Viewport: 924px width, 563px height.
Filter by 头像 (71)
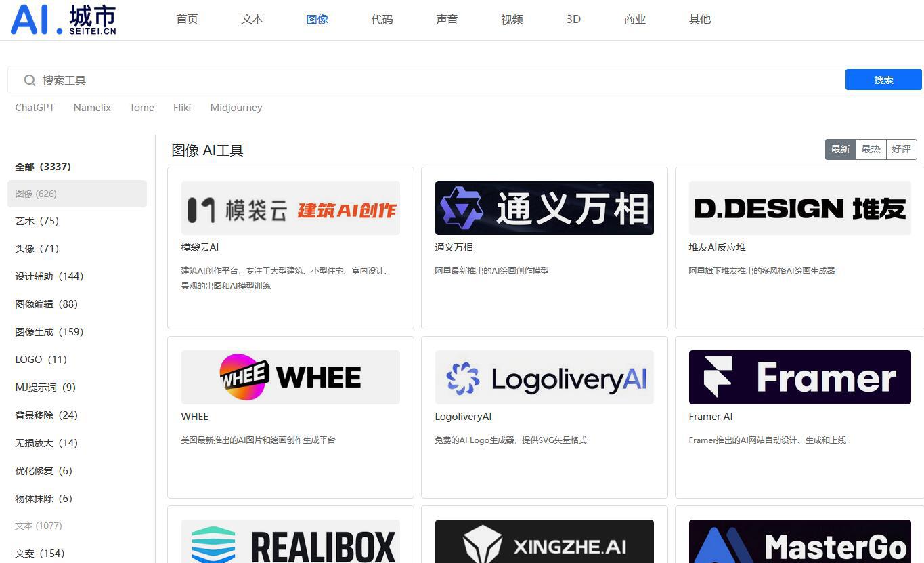click(37, 249)
